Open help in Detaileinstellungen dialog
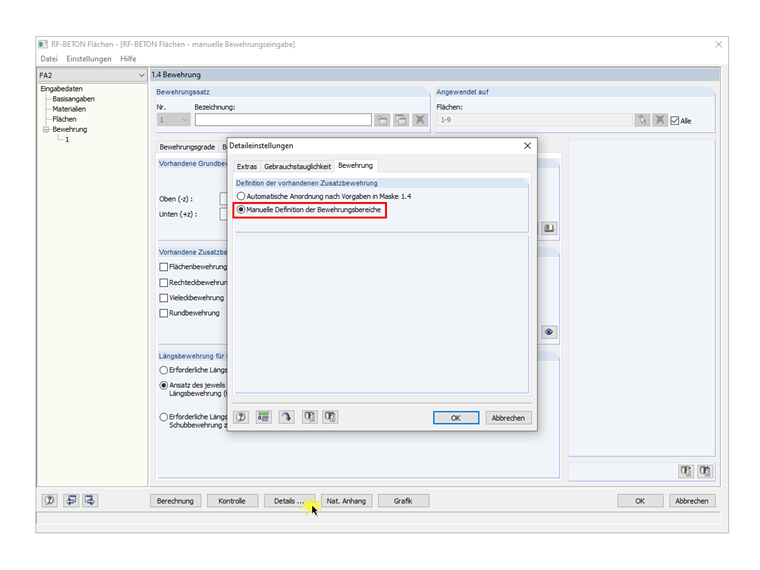Screen dimensions: 760x570 pos(241,417)
